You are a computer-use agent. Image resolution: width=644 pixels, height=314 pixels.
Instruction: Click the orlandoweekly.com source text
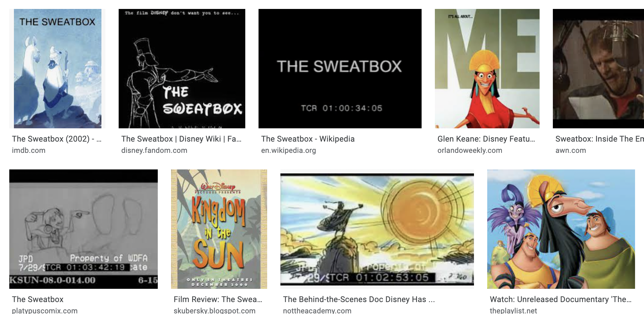pyautogui.click(x=470, y=151)
